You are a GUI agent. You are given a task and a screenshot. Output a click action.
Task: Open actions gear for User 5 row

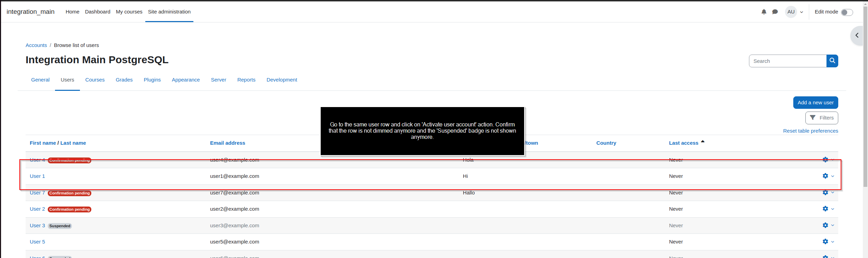tap(825, 241)
